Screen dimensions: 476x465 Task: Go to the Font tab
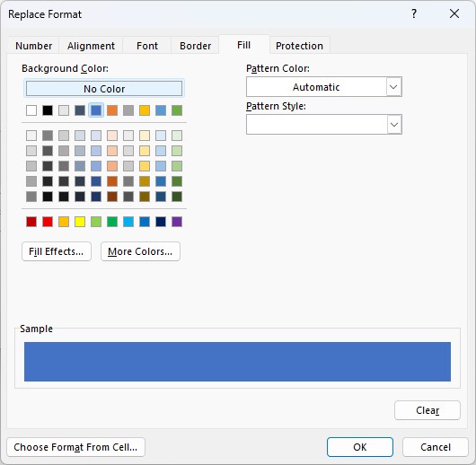(147, 46)
